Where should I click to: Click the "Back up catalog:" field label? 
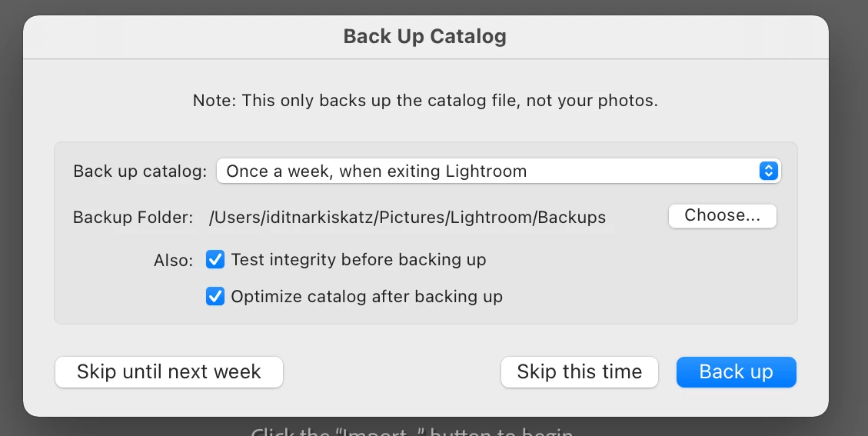pos(140,171)
